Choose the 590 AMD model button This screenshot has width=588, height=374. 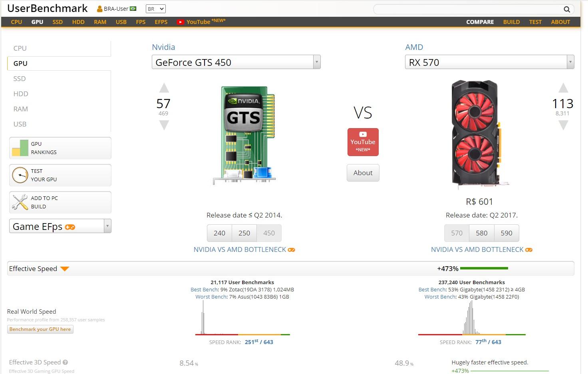506,233
